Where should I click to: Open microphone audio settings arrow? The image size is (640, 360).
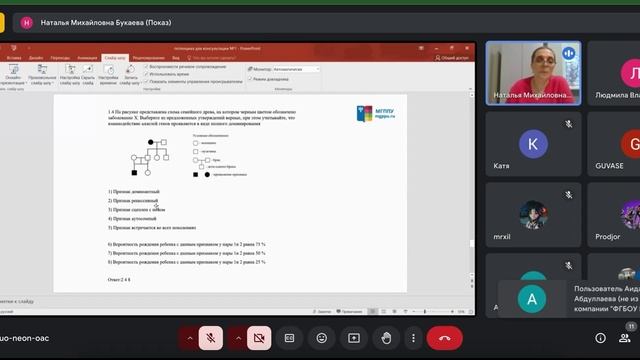pyautogui.click(x=189, y=338)
